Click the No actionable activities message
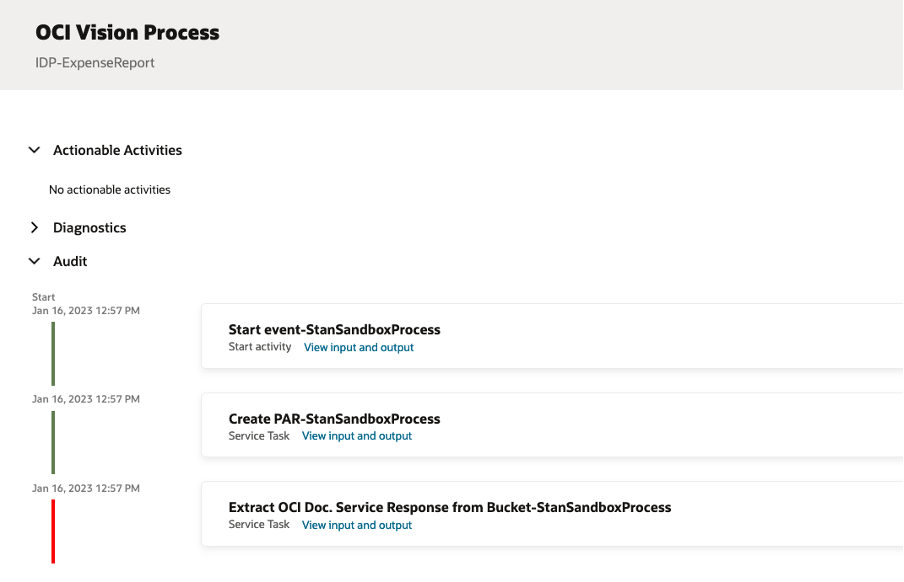Screen dimensions: 904x582 coord(110,189)
